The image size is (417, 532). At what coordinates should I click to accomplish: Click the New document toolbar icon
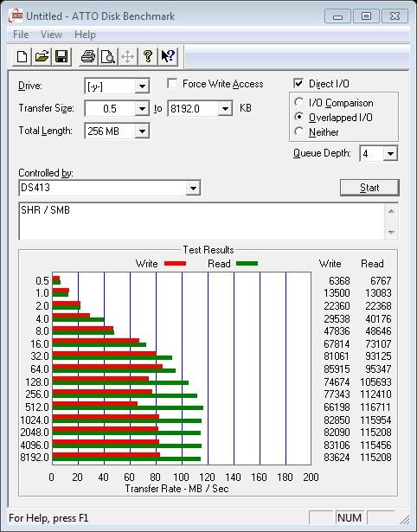click(22, 57)
